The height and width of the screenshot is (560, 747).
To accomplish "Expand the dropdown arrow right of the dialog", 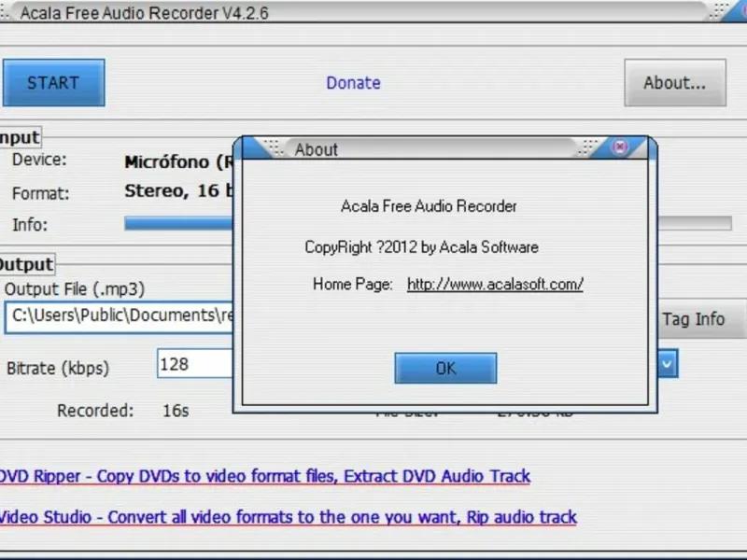I will pyautogui.click(x=668, y=364).
